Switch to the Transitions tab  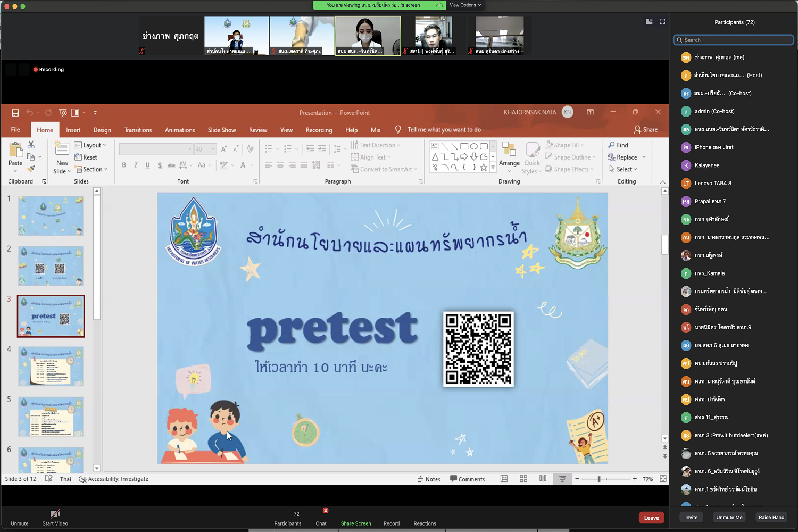[x=138, y=130]
